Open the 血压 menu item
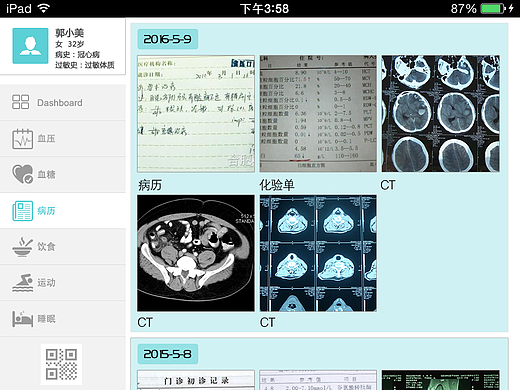 coord(63,139)
